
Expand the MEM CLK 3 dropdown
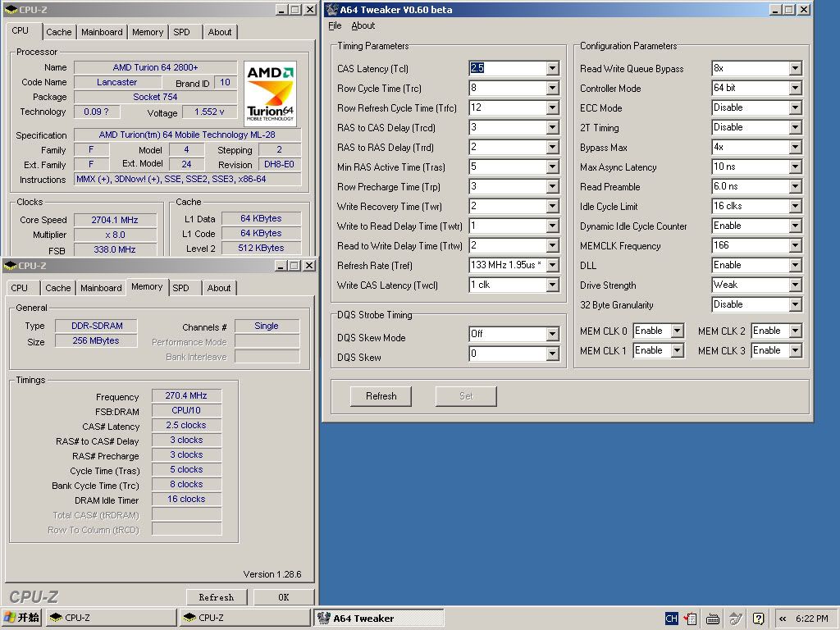coord(795,350)
